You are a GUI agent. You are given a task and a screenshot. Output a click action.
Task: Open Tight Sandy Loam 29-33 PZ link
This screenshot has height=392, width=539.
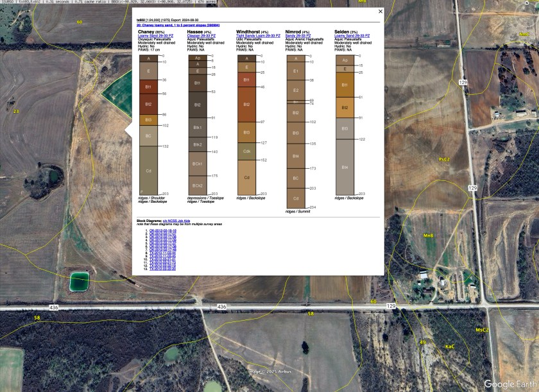pos(258,36)
